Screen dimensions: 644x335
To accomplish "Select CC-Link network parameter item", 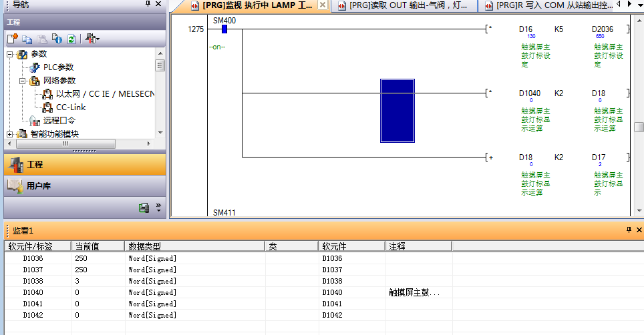I will [70, 107].
